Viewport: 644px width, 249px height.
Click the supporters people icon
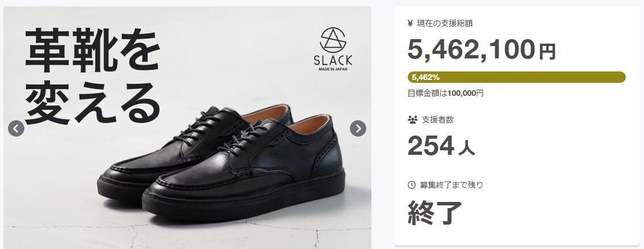point(412,120)
